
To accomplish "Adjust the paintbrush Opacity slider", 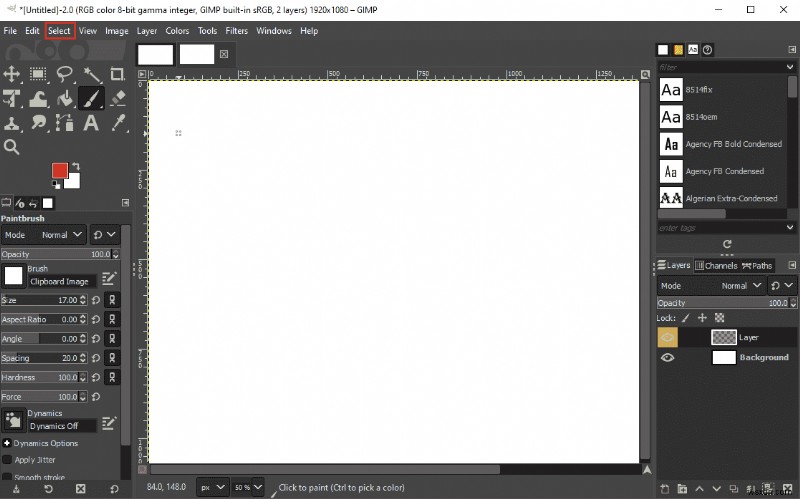I will coord(60,254).
